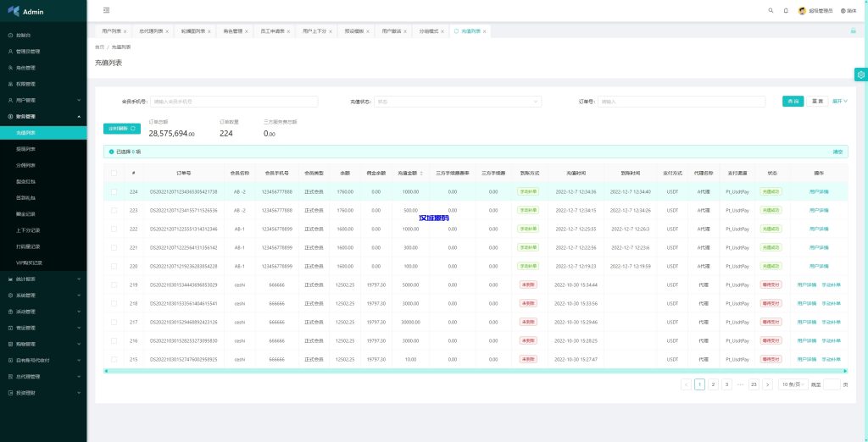Close the 用户列表 tab
868x442 pixels.
coord(125,31)
